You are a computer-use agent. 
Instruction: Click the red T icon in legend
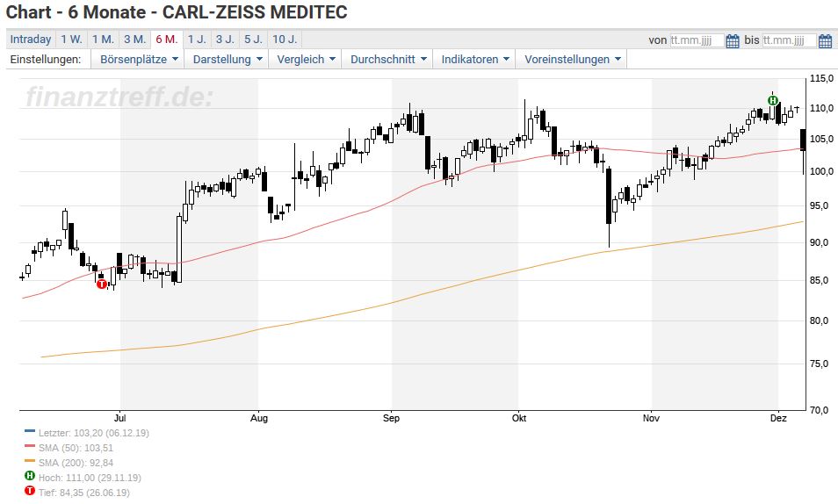point(30,490)
